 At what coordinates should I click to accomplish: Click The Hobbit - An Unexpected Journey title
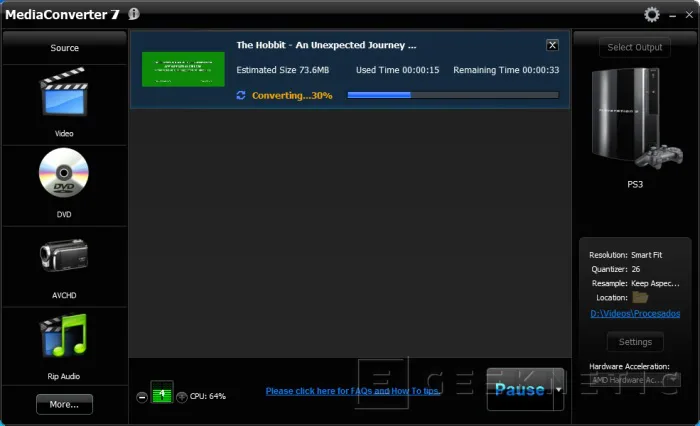(x=326, y=45)
